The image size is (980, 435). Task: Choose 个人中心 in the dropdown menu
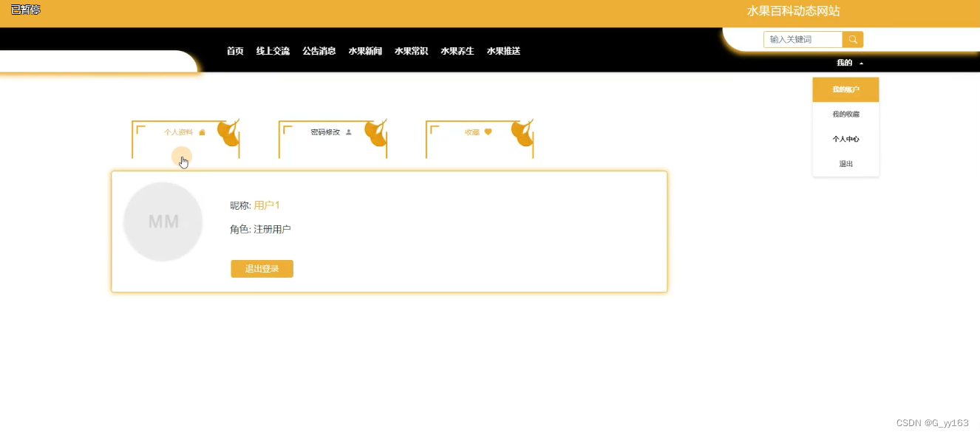[x=845, y=139]
